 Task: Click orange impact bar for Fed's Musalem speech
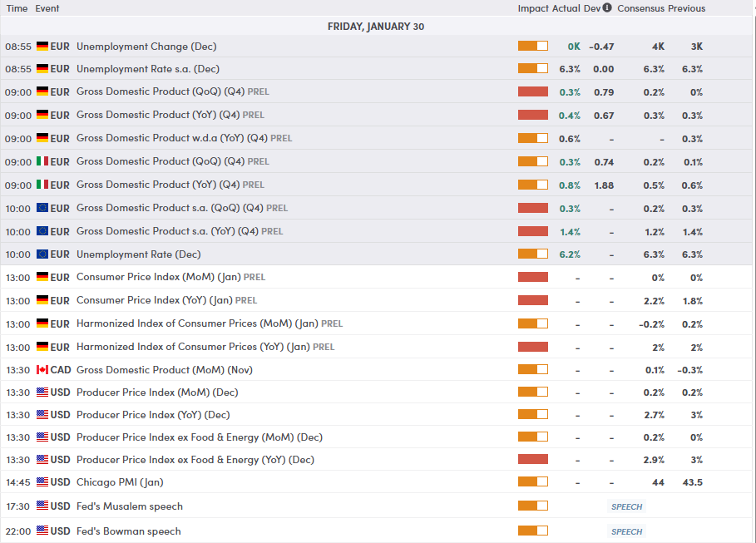point(533,506)
